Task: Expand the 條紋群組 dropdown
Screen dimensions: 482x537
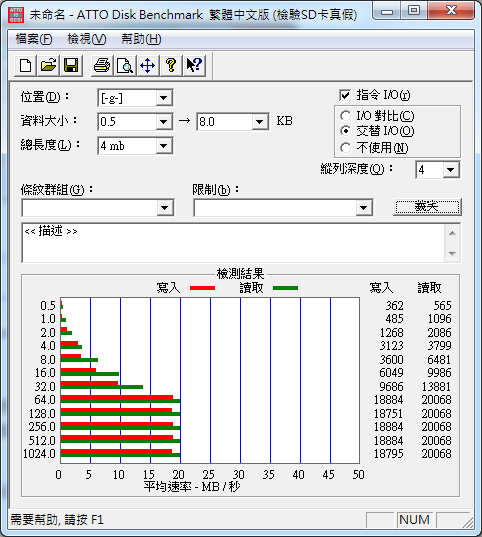Action: tap(165, 208)
